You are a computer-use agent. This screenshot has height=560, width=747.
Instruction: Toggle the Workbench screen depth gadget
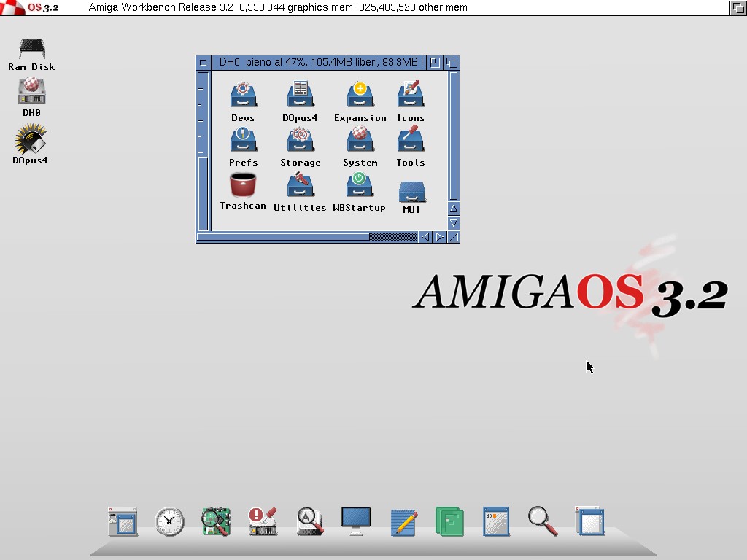pyautogui.click(x=738, y=7)
